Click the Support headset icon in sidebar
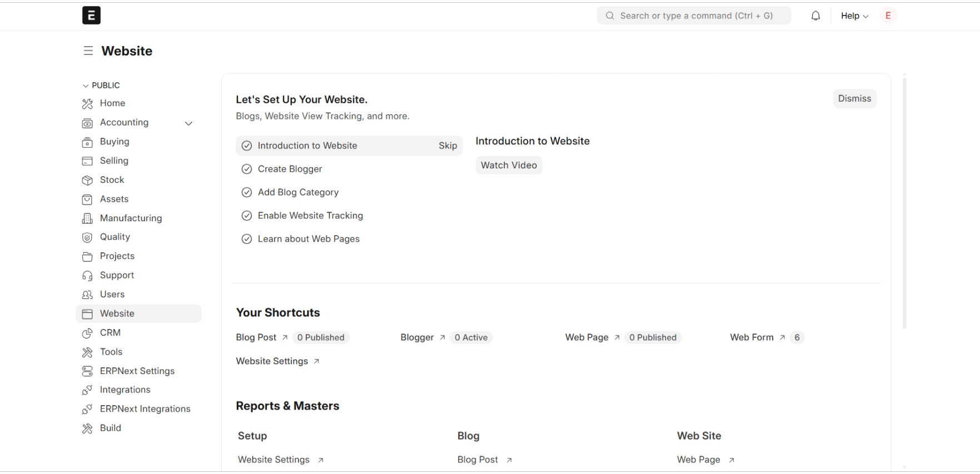This screenshot has height=474, width=980. [x=87, y=276]
